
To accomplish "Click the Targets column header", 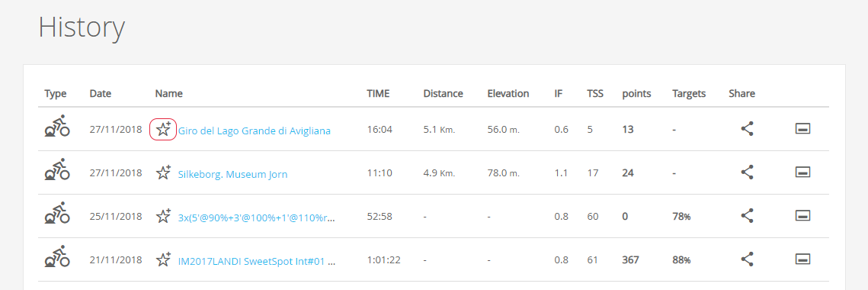I will 689,94.
